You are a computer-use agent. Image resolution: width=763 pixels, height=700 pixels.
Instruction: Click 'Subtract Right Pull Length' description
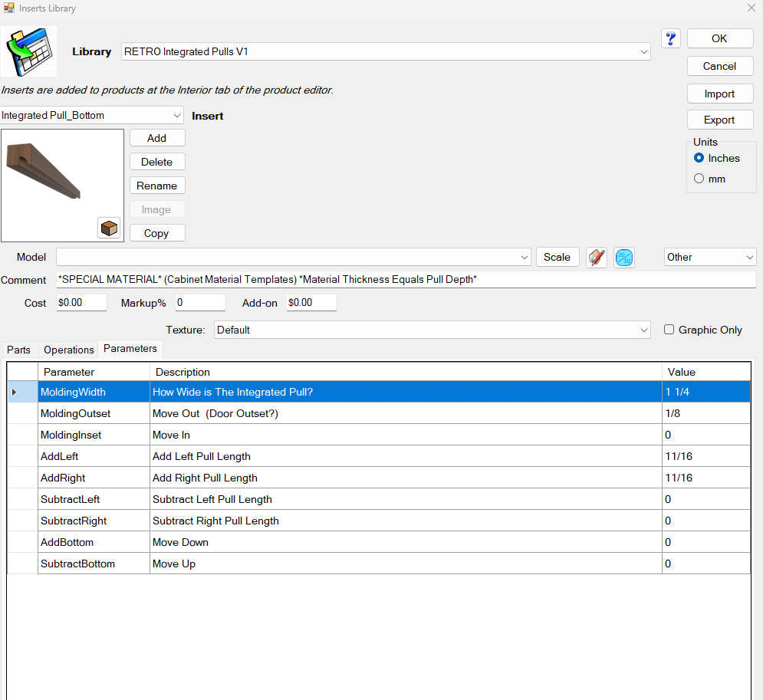point(406,520)
